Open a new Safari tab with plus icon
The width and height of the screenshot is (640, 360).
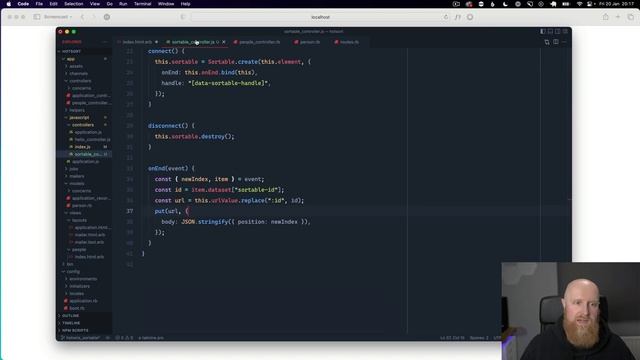[x=618, y=17]
